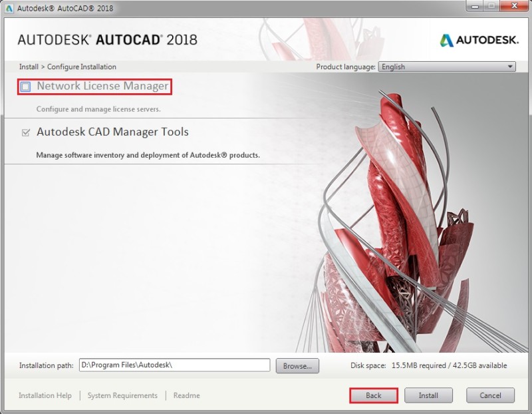Click the Back button
Viewport: 532px width, 414px height.
374,395
